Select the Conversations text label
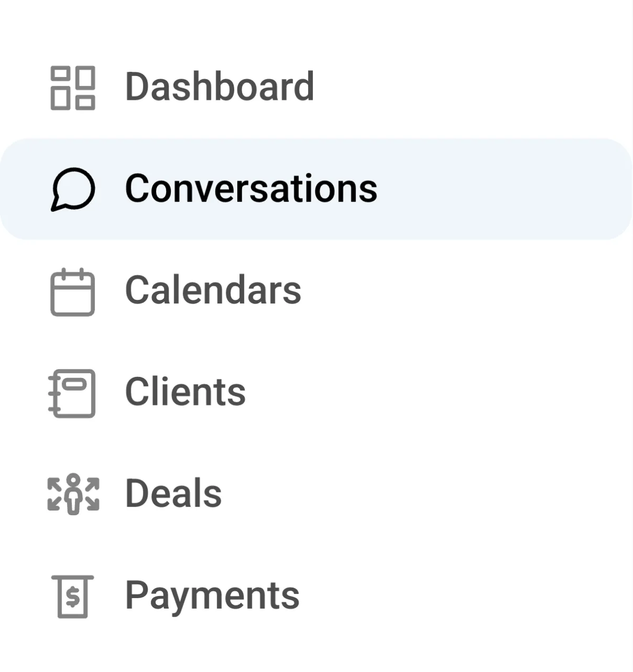 tap(251, 188)
